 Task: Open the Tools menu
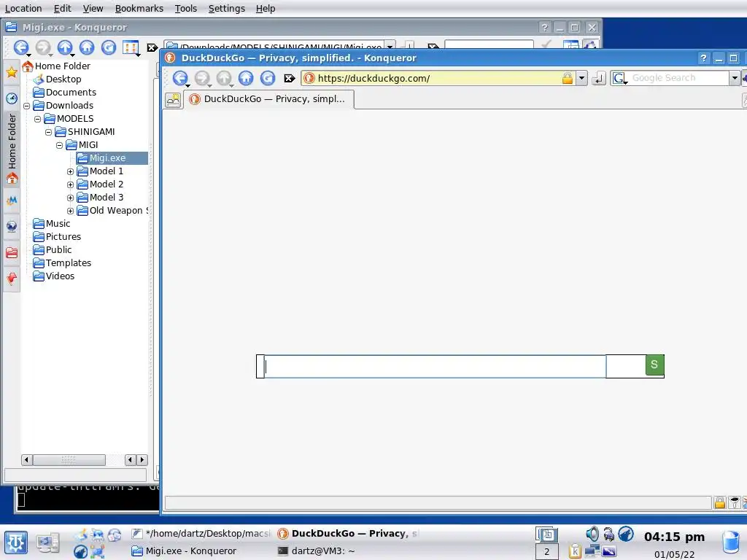(186, 9)
